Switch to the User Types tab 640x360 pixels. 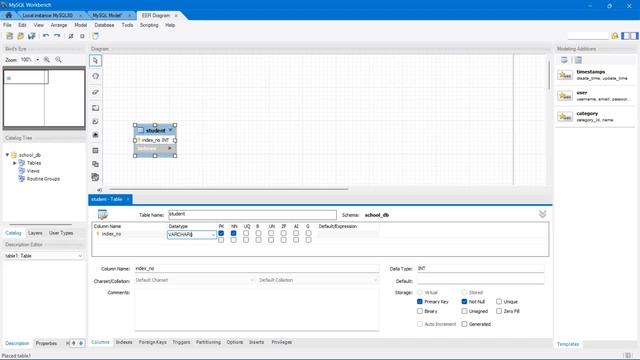click(61, 233)
